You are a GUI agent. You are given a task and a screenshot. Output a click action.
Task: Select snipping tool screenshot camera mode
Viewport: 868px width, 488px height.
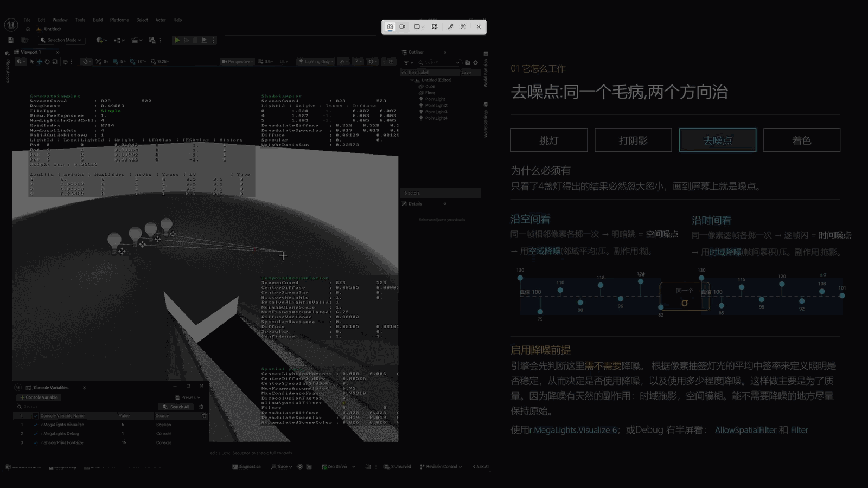(390, 27)
